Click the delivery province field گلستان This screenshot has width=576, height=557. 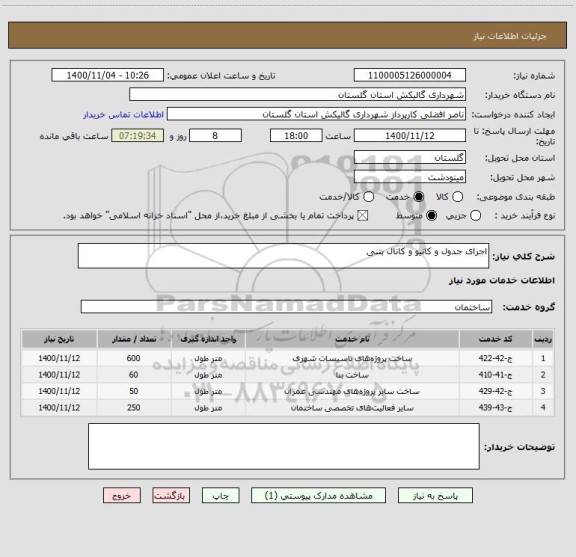(410, 158)
